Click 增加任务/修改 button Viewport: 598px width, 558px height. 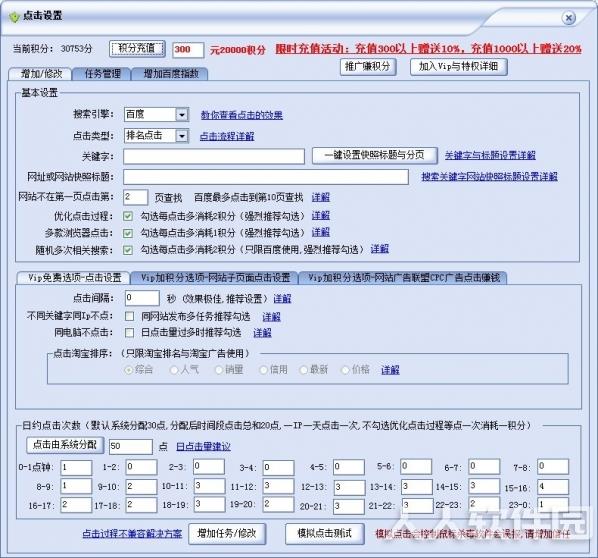click(227, 533)
